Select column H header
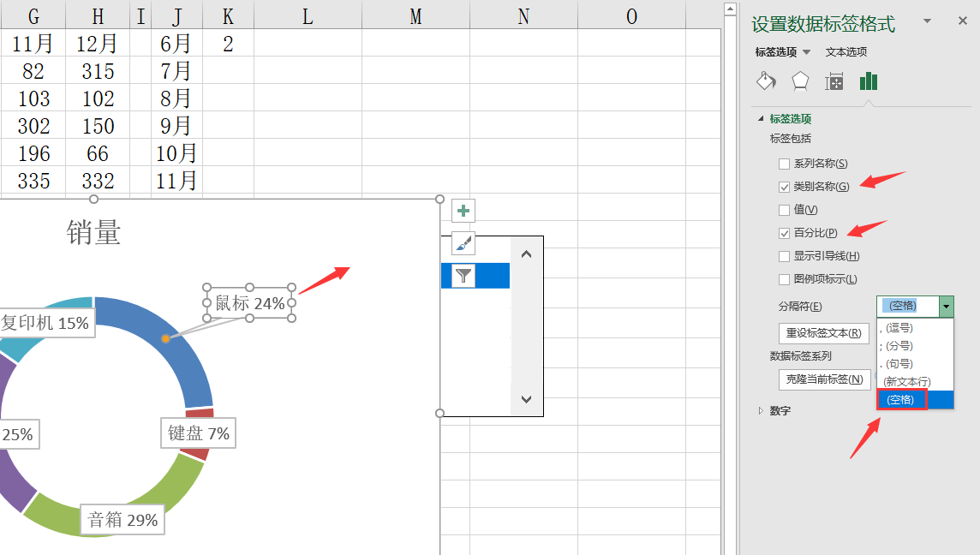The image size is (980, 555). (x=99, y=17)
